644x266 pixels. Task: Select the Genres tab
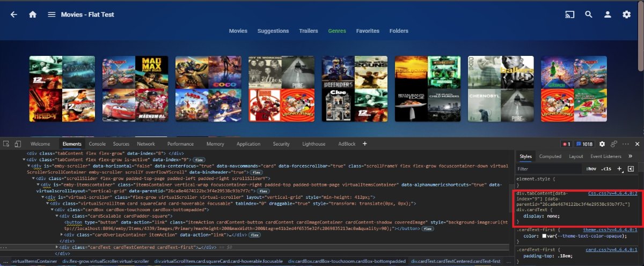tap(337, 31)
